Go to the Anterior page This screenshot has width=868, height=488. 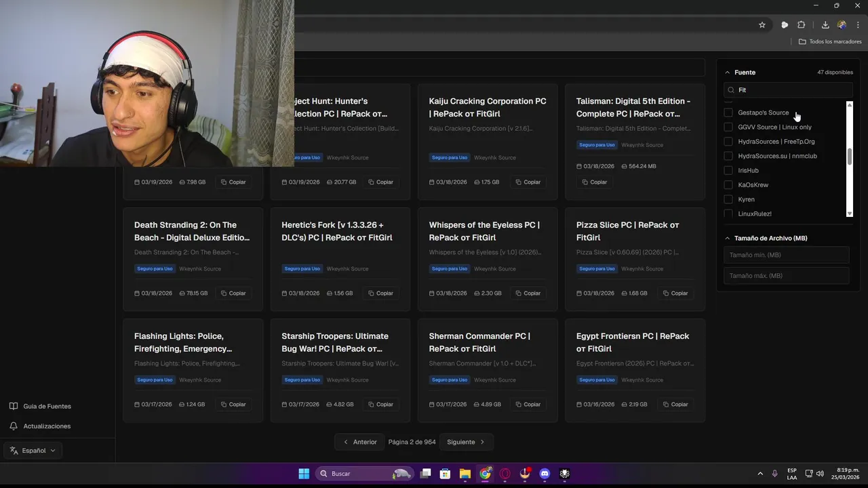[x=359, y=442]
